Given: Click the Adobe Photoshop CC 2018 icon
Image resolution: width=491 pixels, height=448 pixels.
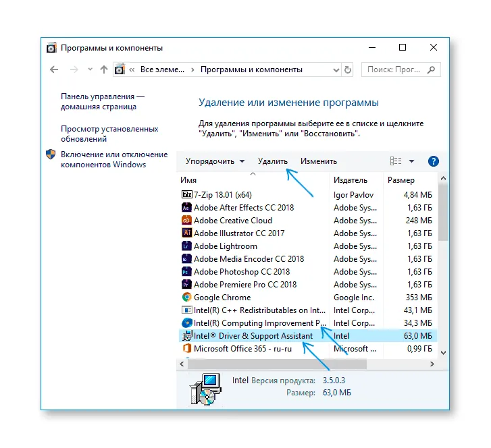Looking at the screenshot, I should (x=186, y=271).
